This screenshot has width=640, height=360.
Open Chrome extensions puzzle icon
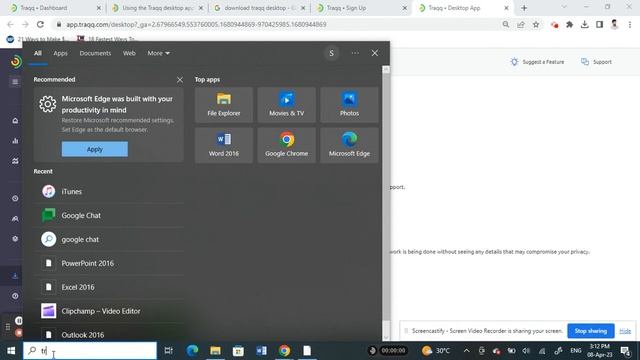569,24
